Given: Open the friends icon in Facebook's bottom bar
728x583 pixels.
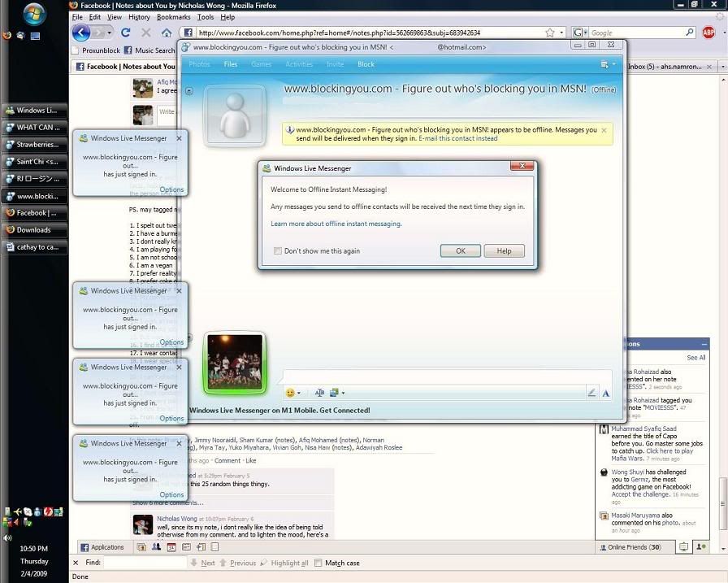Looking at the screenshot, I should pyautogui.click(x=157, y=546).
